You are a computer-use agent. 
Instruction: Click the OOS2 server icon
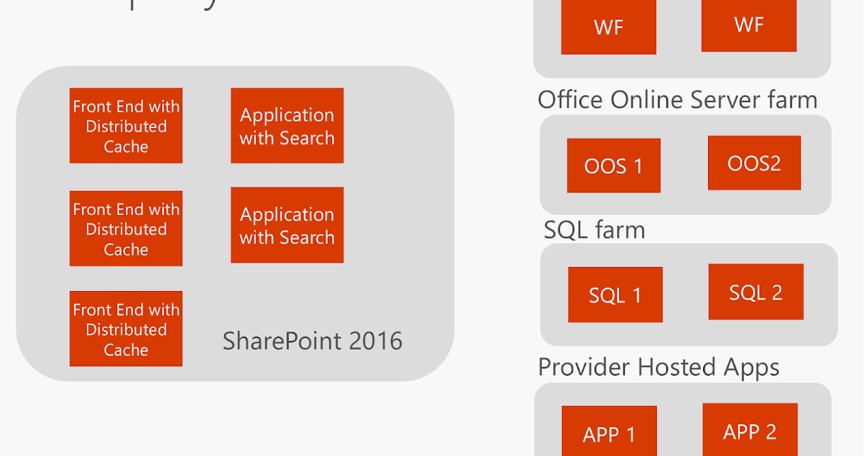point(754,163)
